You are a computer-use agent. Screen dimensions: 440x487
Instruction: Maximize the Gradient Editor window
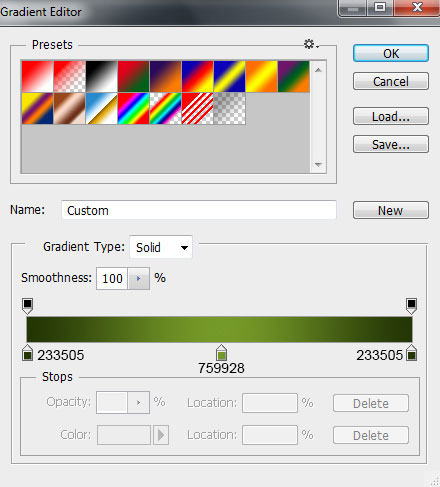tap(380, 7)
